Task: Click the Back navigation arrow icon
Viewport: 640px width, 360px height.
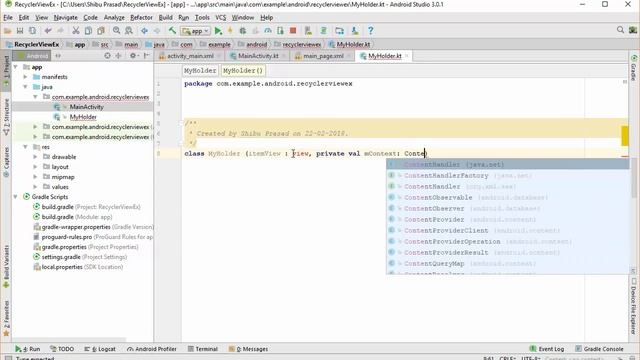Action: [x=144, y=31]
